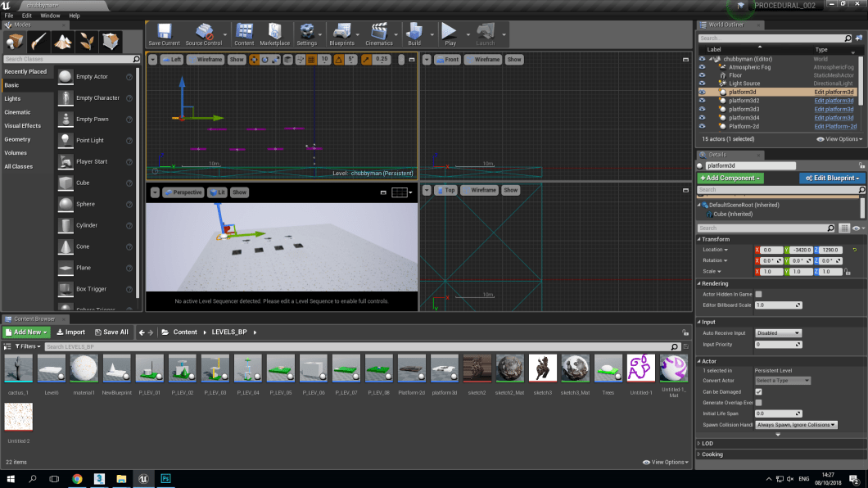This screenshot has height=488, width=868.
Task: Click Add Component button
Action: (x=730, y=178)
